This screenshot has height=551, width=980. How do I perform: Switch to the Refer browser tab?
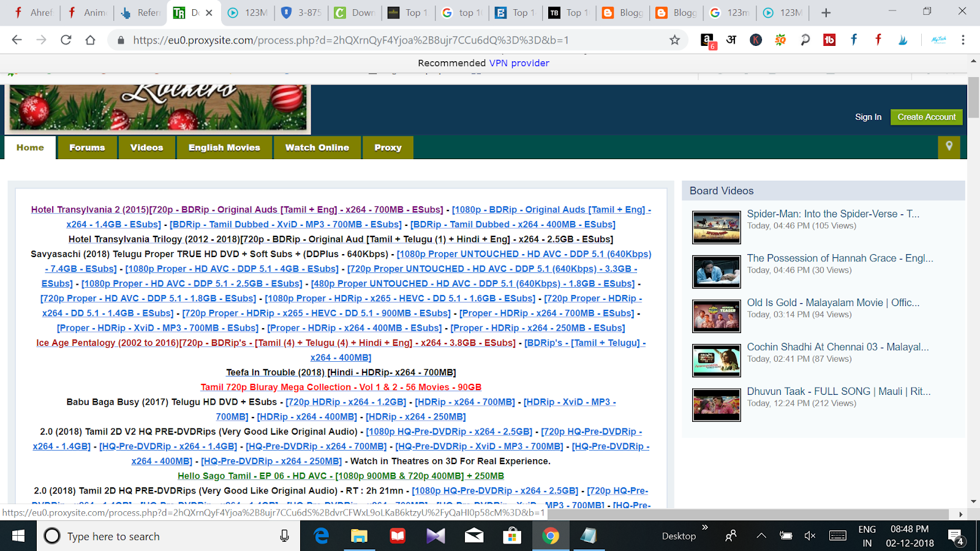click(141, 12)
